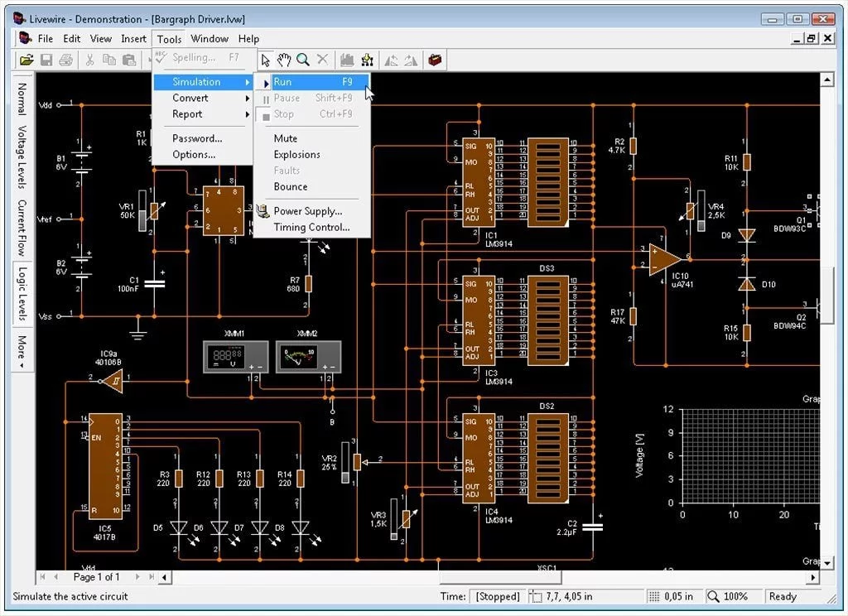Expand the Report submenu
Viewport: 848px width, 616px height.
187,113
